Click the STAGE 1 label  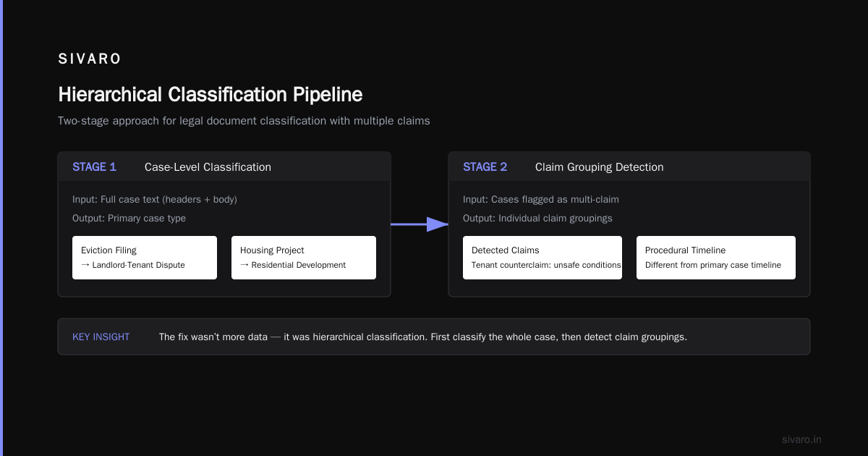point(94,167)
